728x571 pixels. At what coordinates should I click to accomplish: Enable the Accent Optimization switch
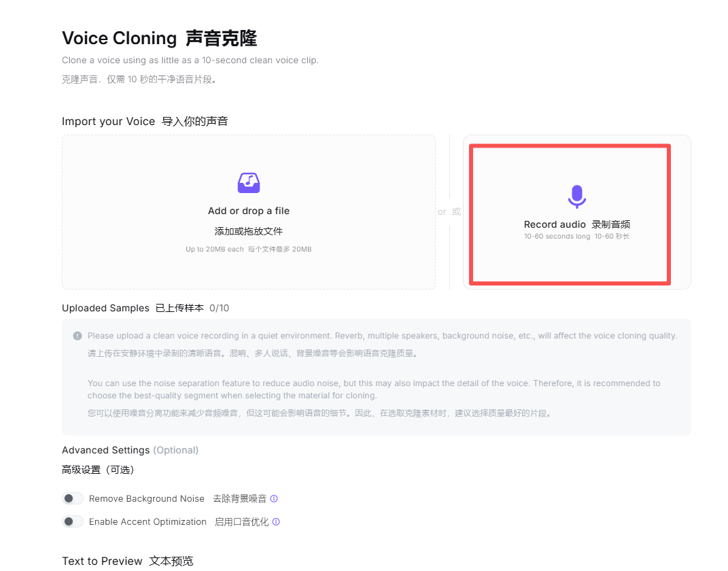[x=72, y=522]
